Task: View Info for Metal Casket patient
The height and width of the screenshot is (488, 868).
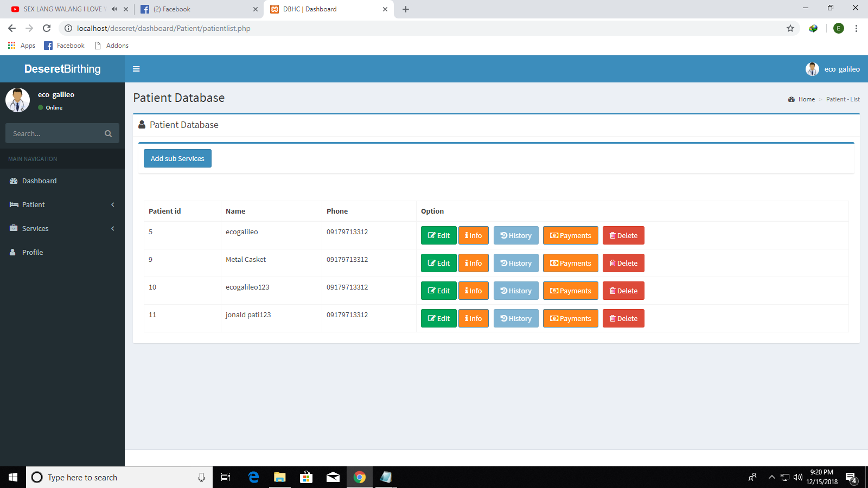Action: (473, 264)
